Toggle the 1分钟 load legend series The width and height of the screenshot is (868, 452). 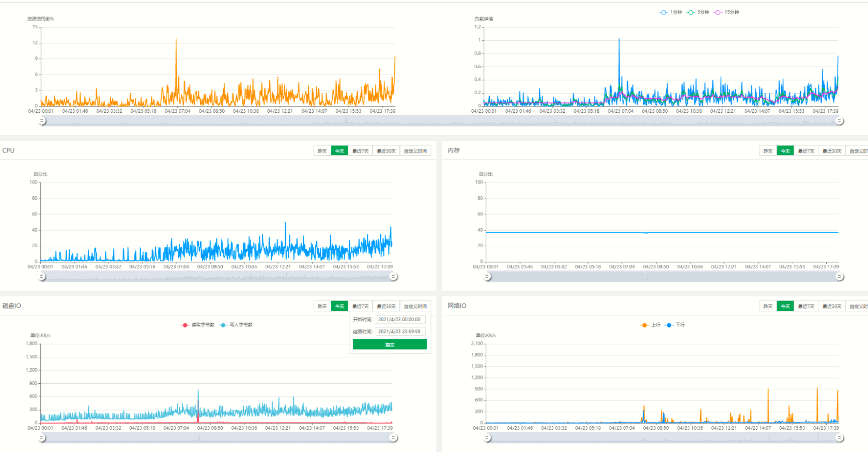coord(671,12)
